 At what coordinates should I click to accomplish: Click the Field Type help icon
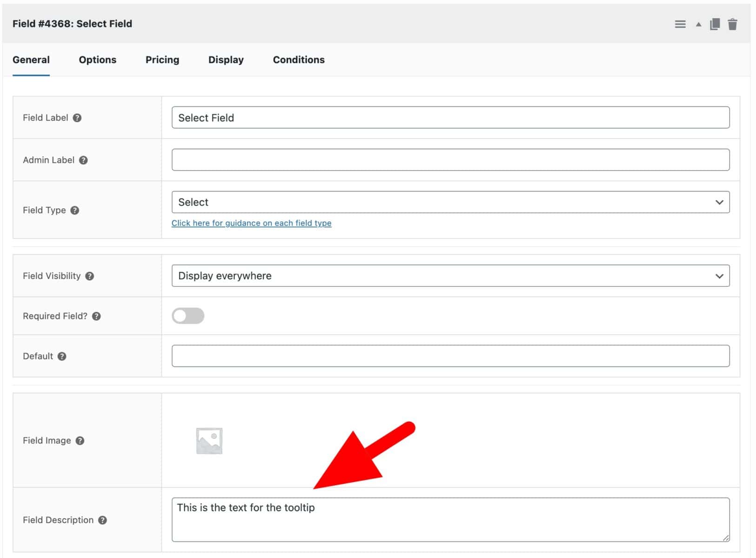click(75, 211)
